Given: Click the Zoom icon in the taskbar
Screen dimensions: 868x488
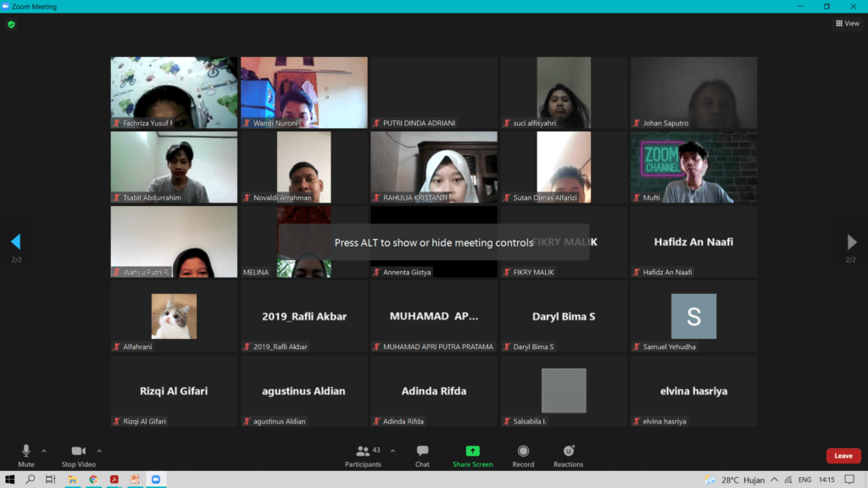Looking at the screenshot, I should click(155, 480).
